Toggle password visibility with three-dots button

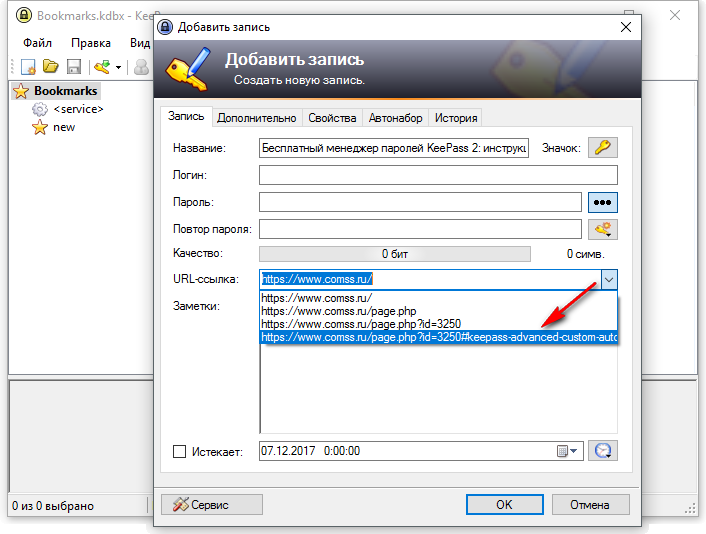602,202
